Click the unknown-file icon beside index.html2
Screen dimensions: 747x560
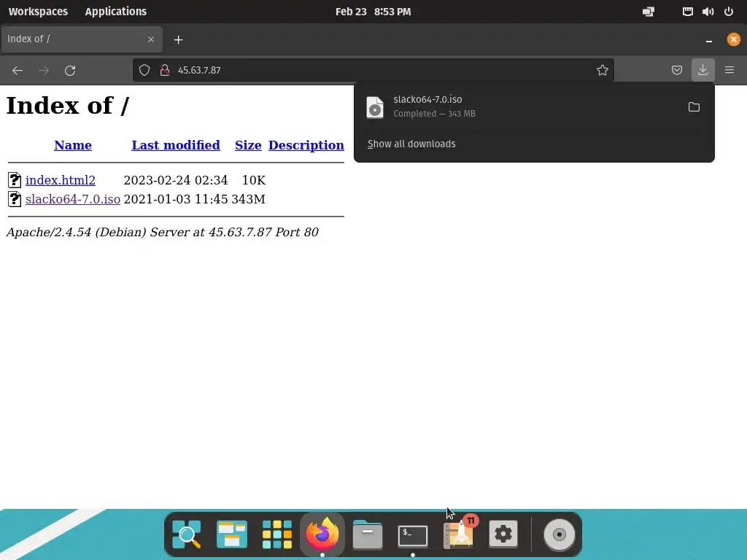tap(15, 180)
